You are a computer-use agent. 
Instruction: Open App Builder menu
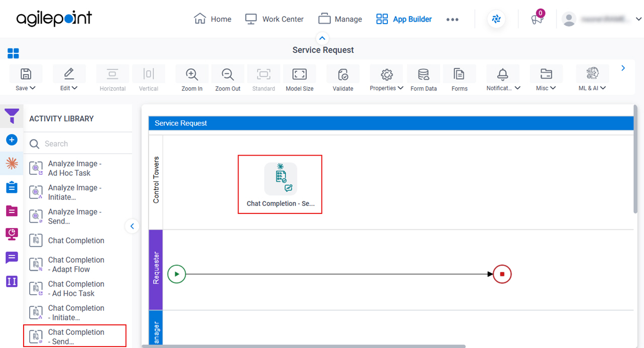coord(404,19)
